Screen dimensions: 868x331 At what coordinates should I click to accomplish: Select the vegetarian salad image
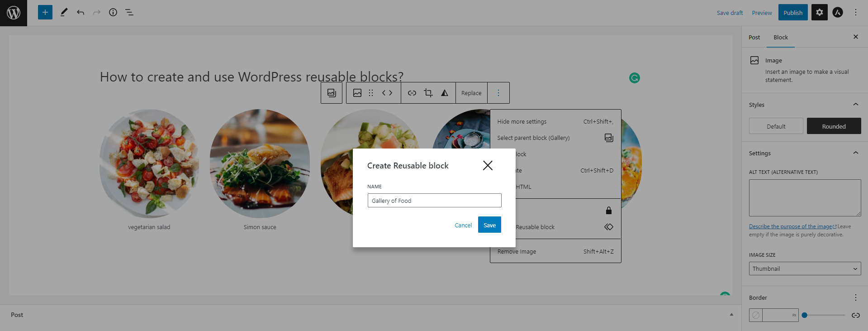coord(149,163)
